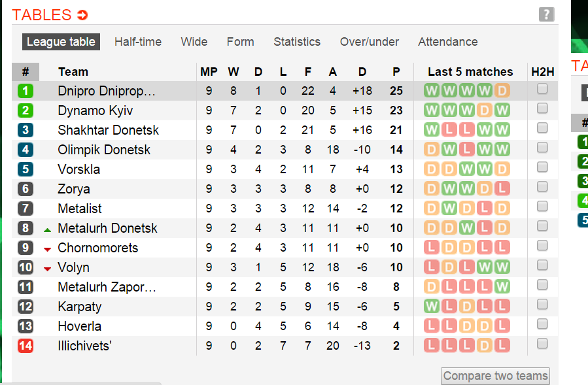Open the Statistics tab
Screen dimensions: 588x385
pyautogui.click(x=297, y=42)
